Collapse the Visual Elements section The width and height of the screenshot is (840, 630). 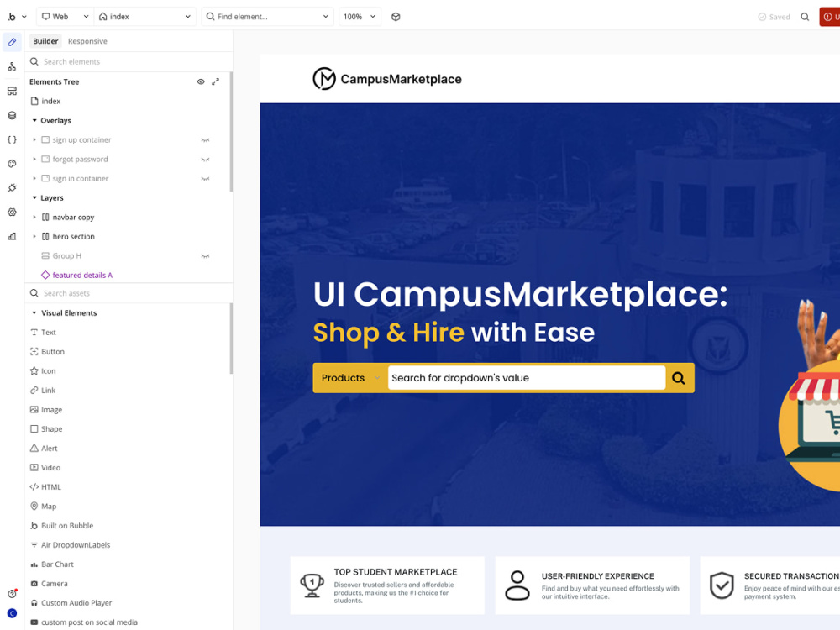click(34, 312)
